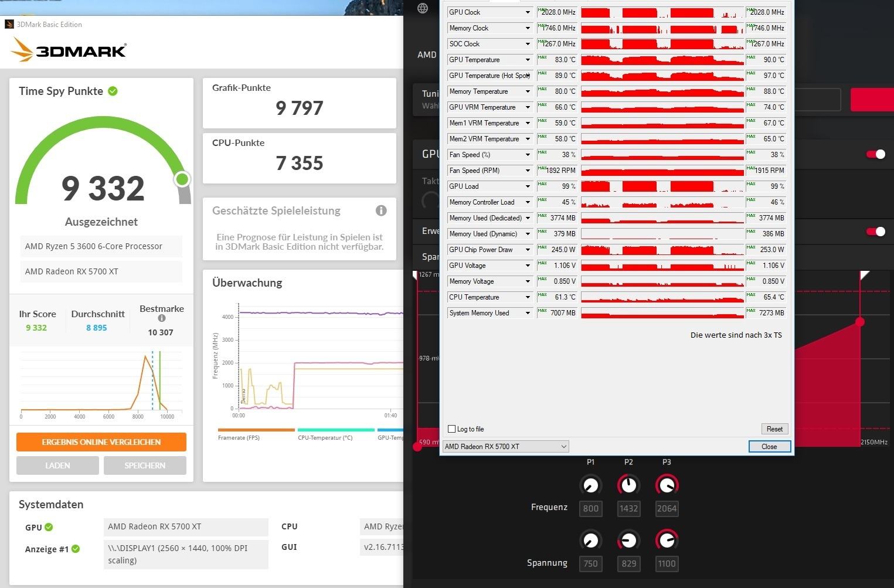Click the note 'Die werte sind nach 3x TS'

tap(736, 335)
